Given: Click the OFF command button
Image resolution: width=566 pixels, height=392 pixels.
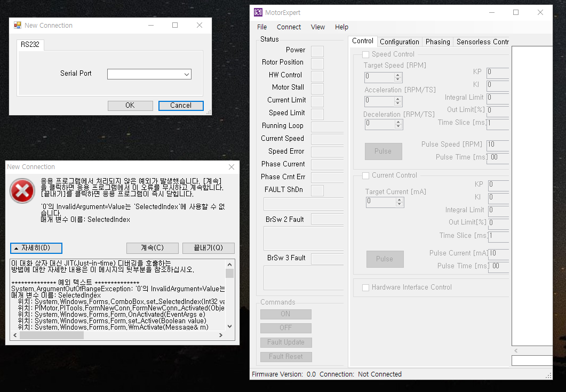Looking at the screenshot, I should tap(285, 328).
